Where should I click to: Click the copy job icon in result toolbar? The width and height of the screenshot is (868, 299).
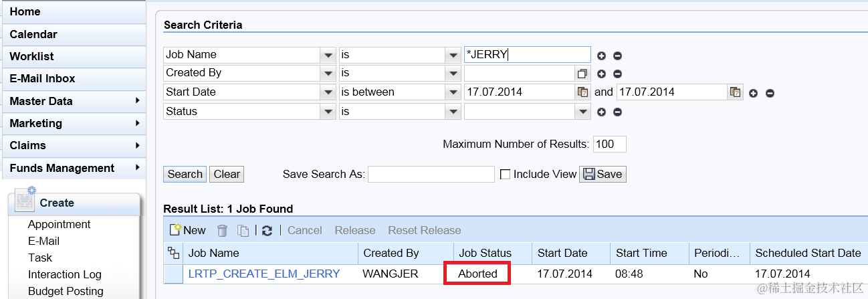pyautogui.click(x=243, y=231)
